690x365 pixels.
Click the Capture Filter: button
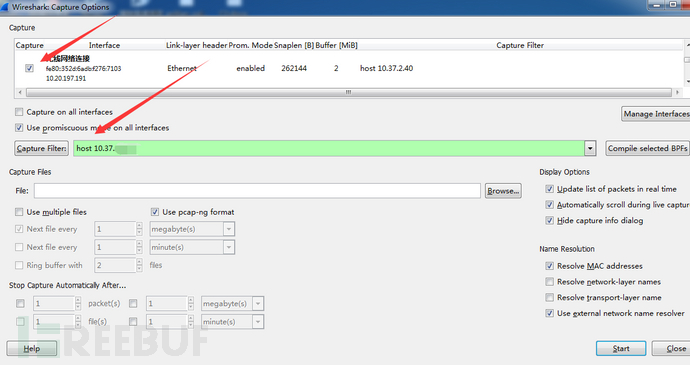42,148
